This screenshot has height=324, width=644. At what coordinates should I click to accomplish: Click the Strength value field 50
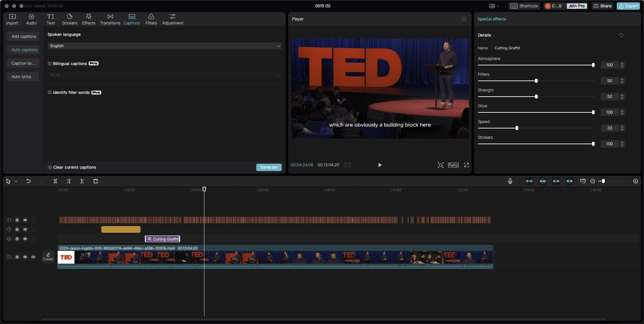(x=609, y=97)
